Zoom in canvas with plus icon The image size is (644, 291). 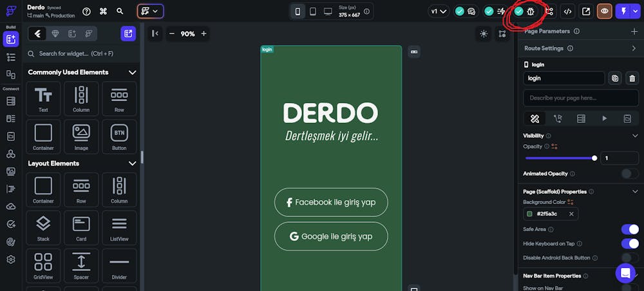pos(204,33)
